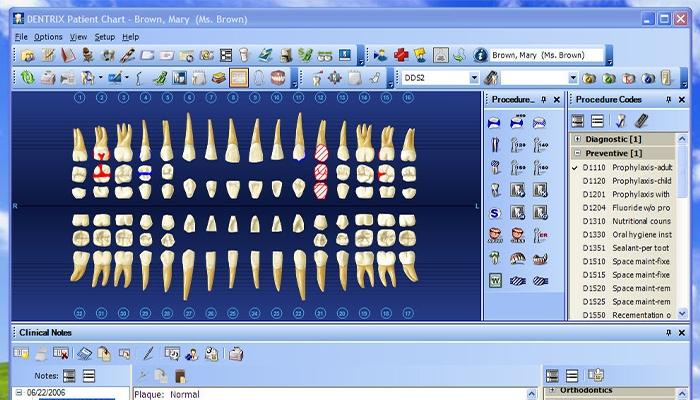Select tooth number 3 circle at top
The image size is (700, 400).
pyautogui.click(x=124, y=98)
